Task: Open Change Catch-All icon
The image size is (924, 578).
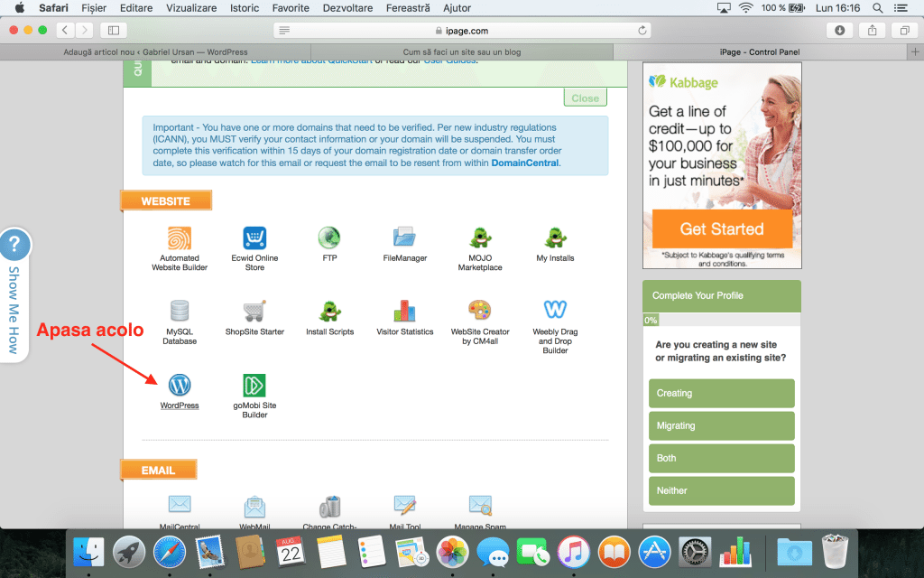Action: [329, 506]
